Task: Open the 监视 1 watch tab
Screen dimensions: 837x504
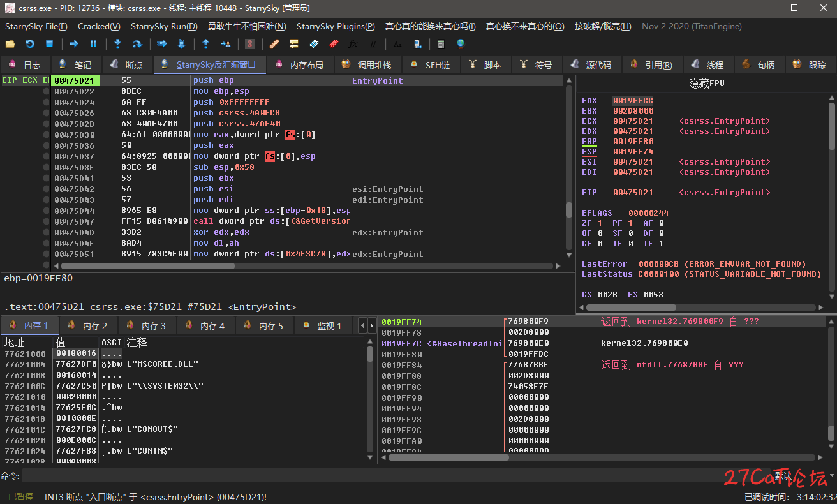Action: 323,326
